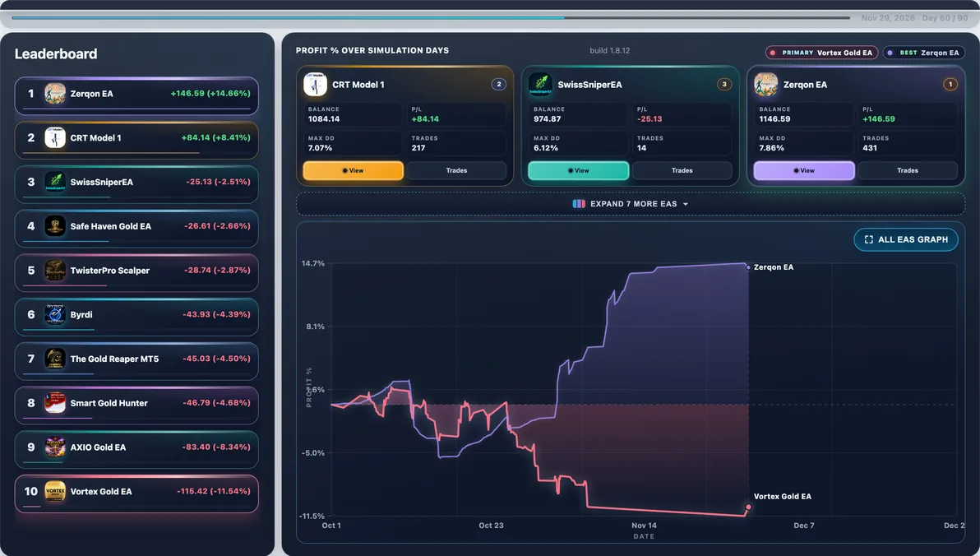Click Smart Gold Hunter logo
The width and height of the screenshot is (980, 556).
pyautogui.click(x=55, y=403)
